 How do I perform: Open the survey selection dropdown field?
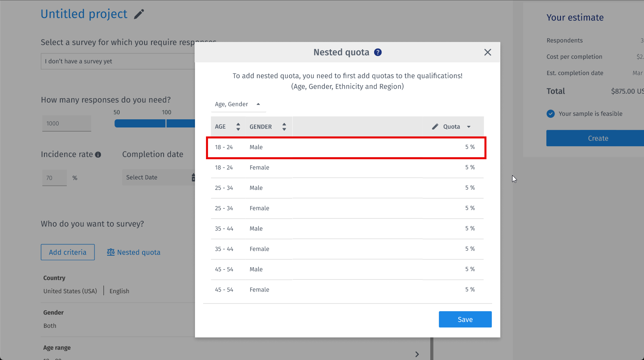[118, 61]
